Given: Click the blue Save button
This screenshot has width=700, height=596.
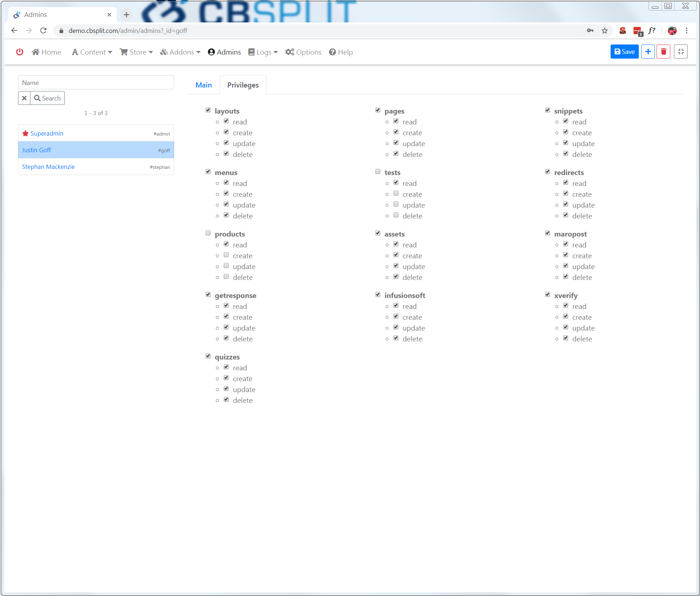Looking at the screenshot, I should click(x=624, y=52).
